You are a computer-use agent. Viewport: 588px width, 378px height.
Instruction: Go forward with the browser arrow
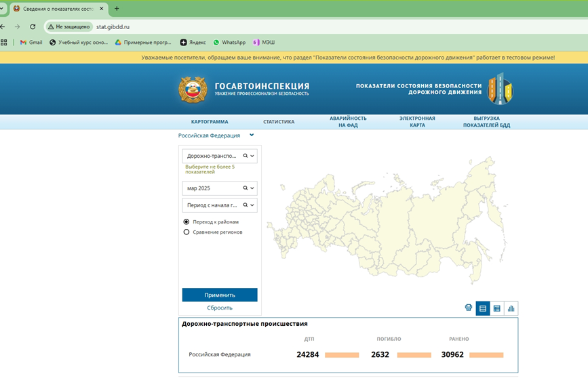coord(17,26)
